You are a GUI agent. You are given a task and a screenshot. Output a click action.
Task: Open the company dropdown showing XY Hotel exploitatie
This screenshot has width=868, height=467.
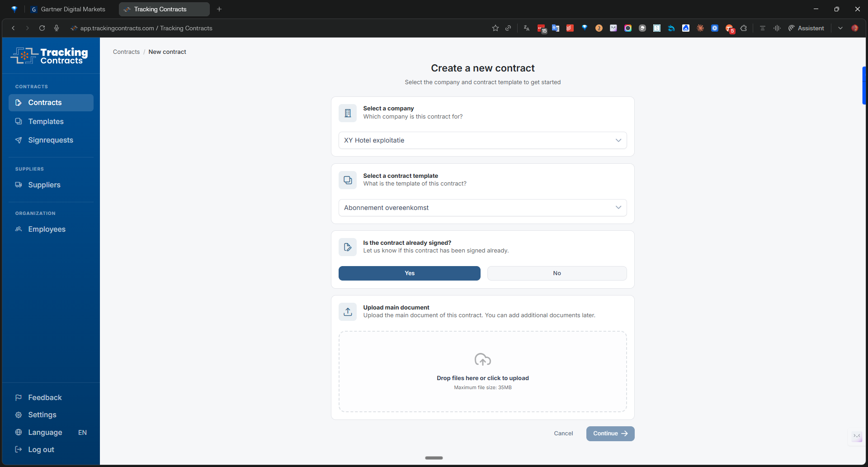[483, 140]
